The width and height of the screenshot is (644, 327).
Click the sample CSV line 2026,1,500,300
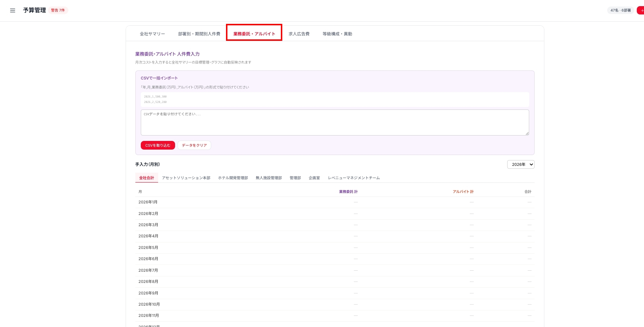tap(155, 97)
